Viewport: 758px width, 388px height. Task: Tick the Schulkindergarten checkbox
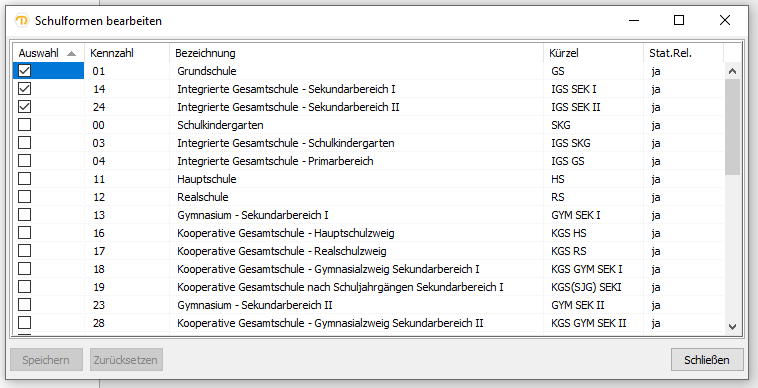(24, 125)
